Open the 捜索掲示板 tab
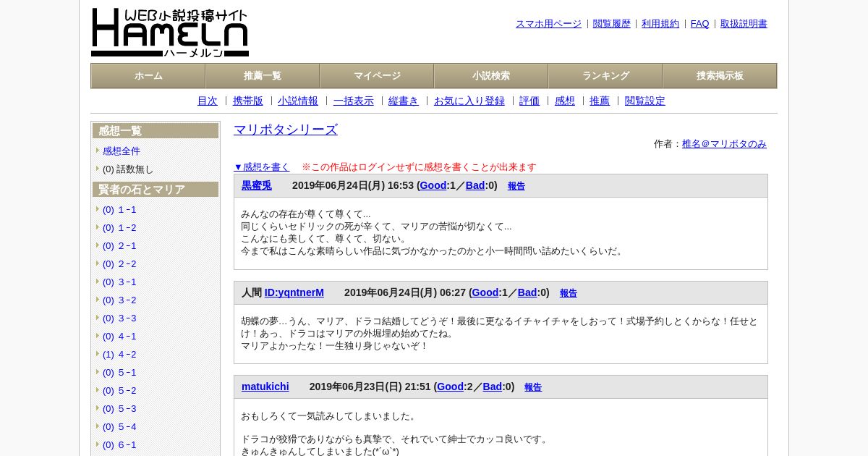The width and height of the screenshot is (868, 456). (720, 76)
